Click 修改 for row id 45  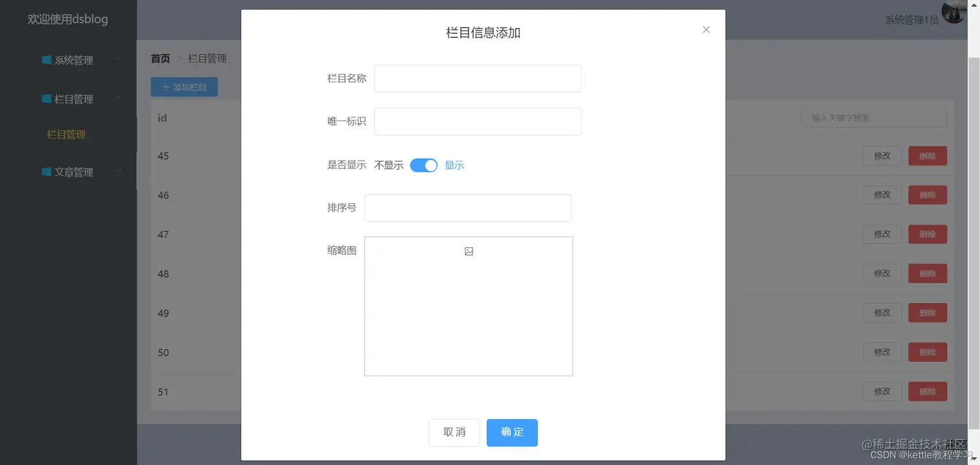(x=882, y=155)
